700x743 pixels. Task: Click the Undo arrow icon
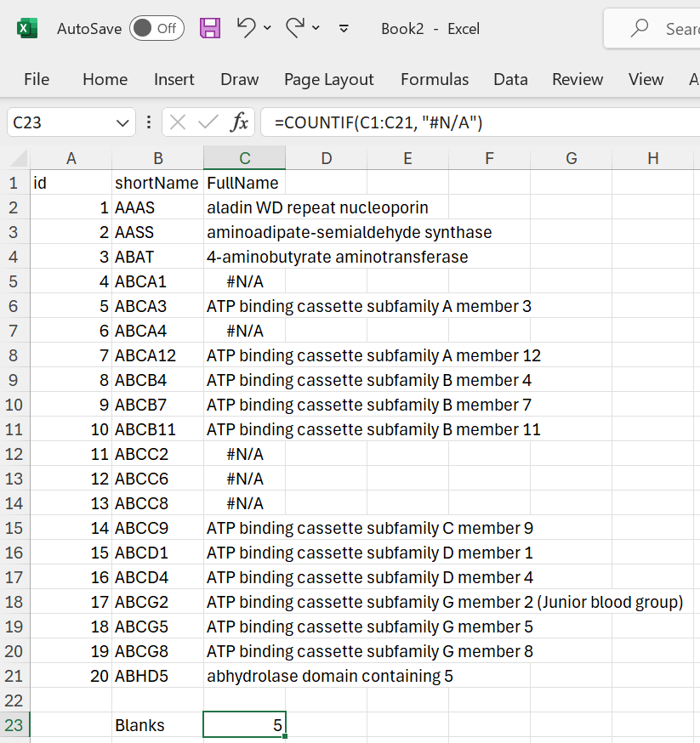click(x=247, y=28)
